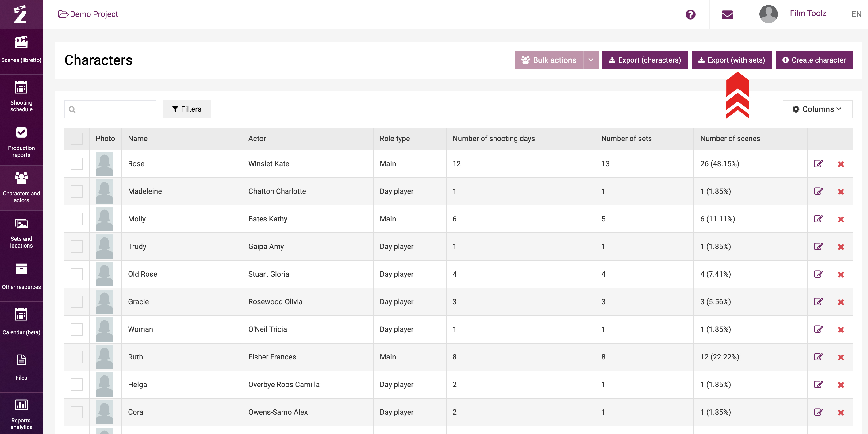Screen dimensions: 868x434
Task: Open the Film Toolz user menu
Action: 808,13
